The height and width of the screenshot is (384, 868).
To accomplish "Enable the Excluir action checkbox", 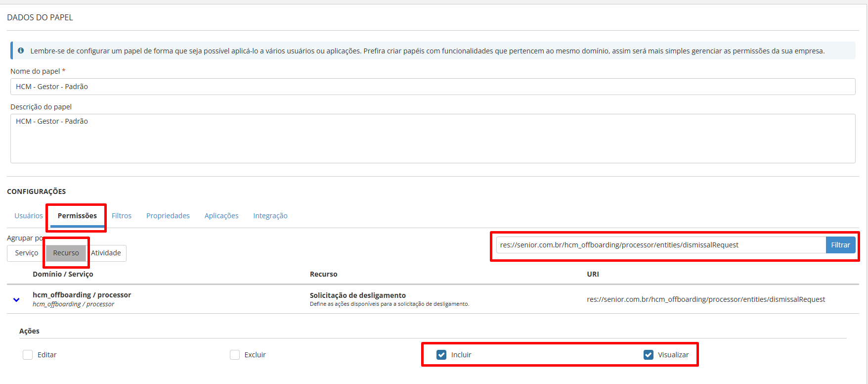I will click(x=235, y=355).
